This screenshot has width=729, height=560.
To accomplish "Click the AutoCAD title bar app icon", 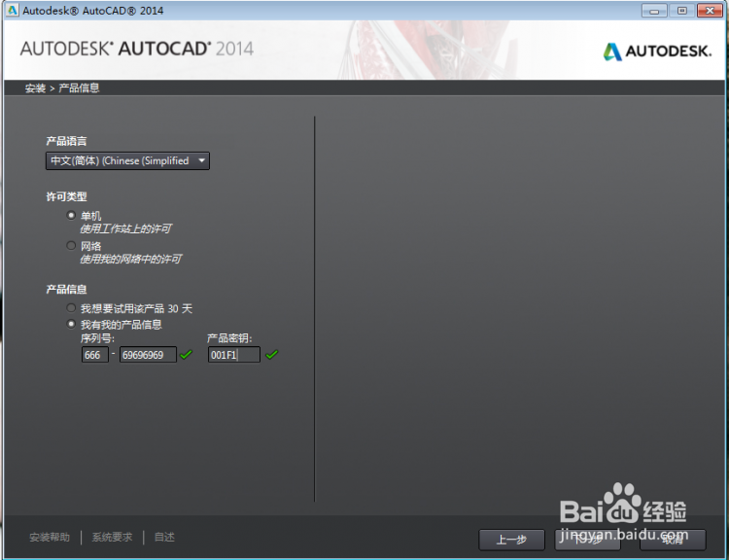I will click(12, 10).
